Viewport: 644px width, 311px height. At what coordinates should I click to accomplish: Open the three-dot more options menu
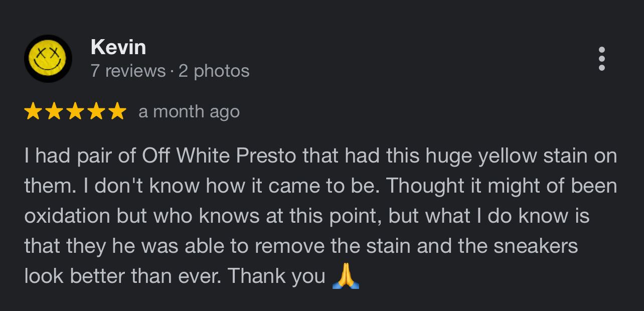pyautogui.click(x=601, y=59)
